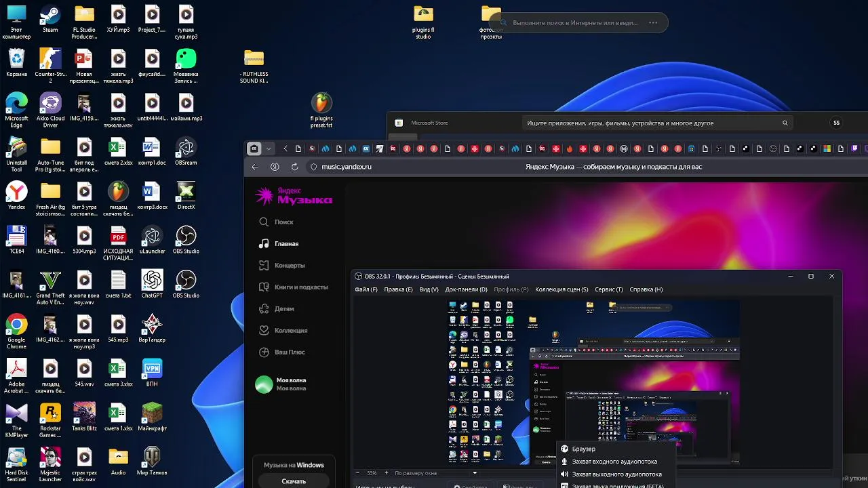Open The KMPlayer shortcut
Viewport: 868px width, 488px height.
pos(16,420)
